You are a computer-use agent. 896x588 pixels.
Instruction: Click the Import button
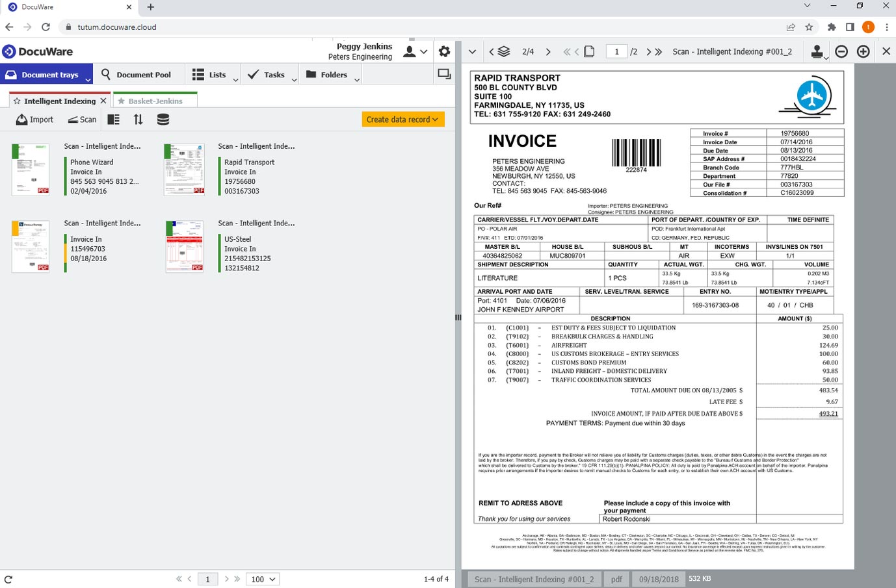pos(34,120)
